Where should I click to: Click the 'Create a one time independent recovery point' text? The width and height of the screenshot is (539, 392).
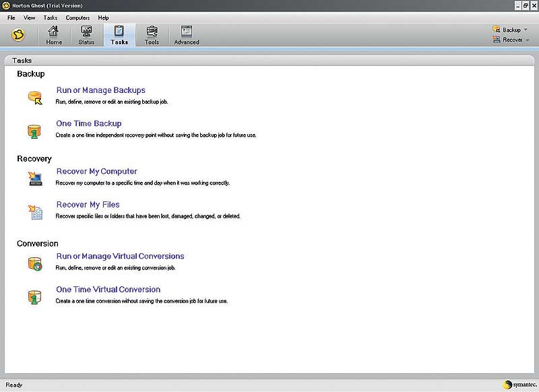156,135
